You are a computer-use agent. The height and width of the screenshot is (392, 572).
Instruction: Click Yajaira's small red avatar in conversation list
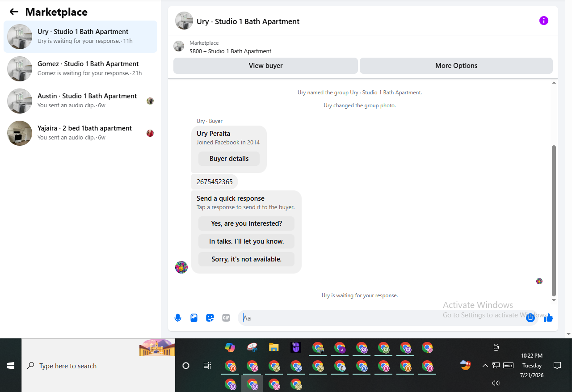[x=150, y=133]
